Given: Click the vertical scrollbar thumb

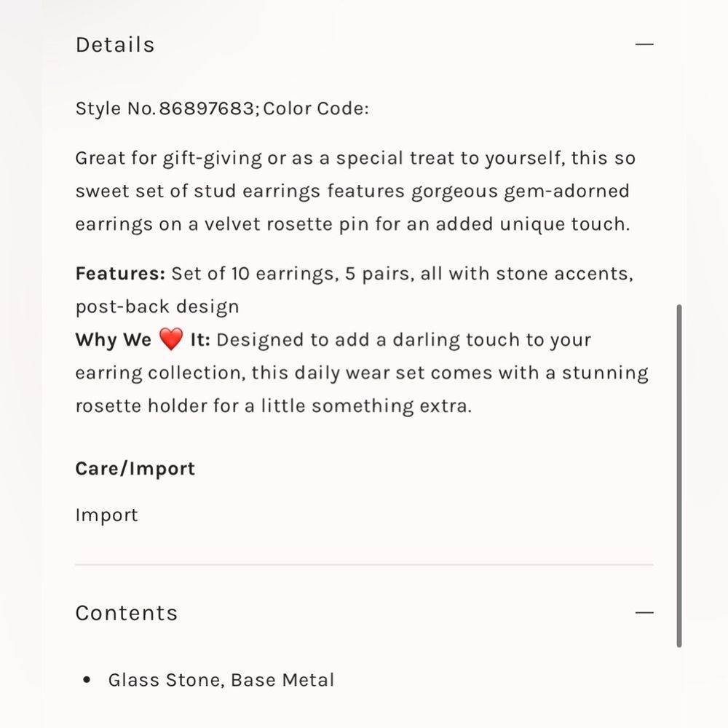Looking at the screenshot, I should pos(678,476).
